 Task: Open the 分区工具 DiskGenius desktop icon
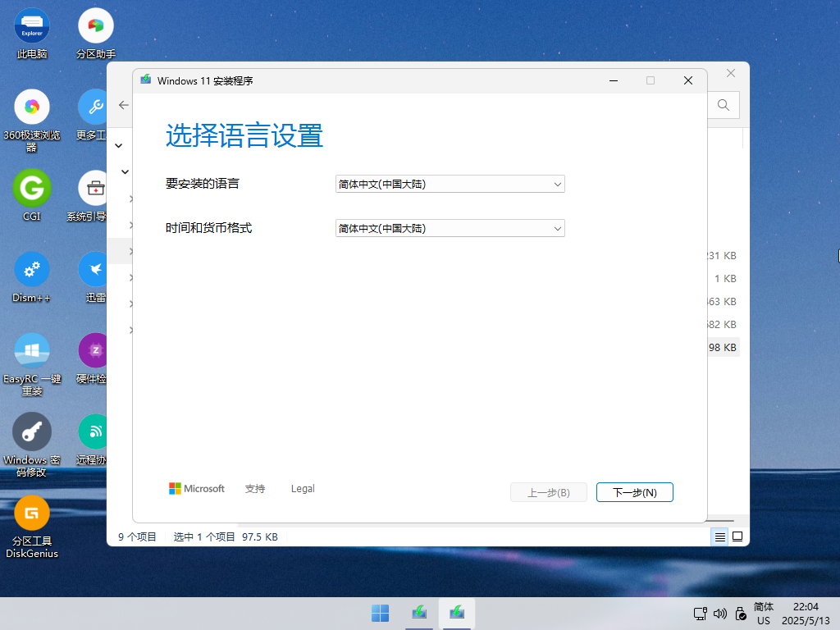click(32, 527)
